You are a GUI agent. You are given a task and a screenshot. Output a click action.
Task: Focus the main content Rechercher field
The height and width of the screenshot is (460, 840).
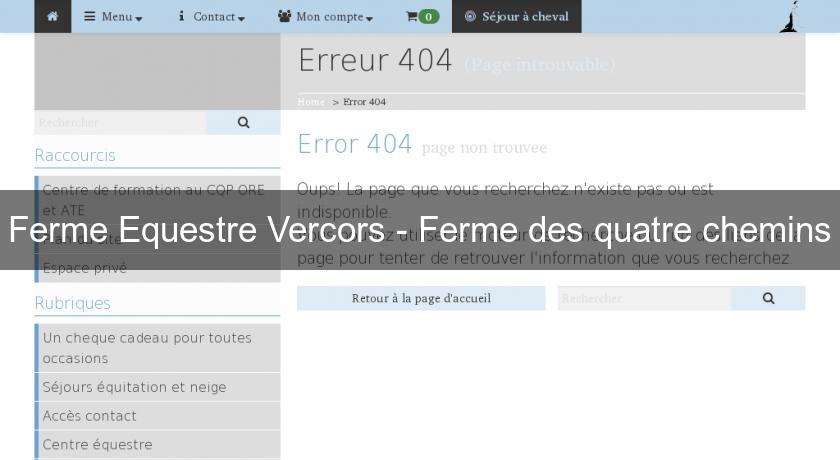point(644,298)
